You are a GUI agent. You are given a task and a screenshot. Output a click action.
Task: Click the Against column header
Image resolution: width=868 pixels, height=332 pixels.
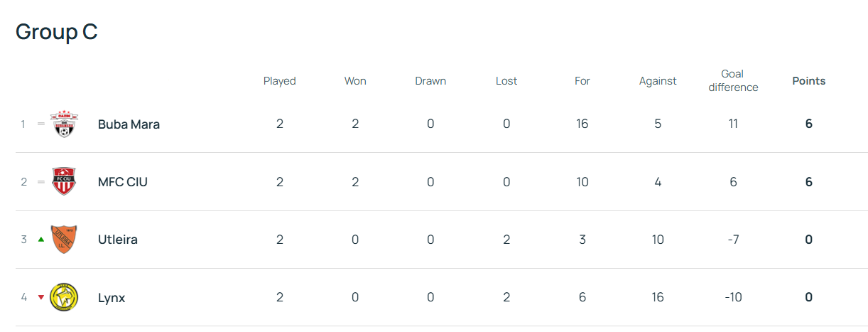coord(658,81)
